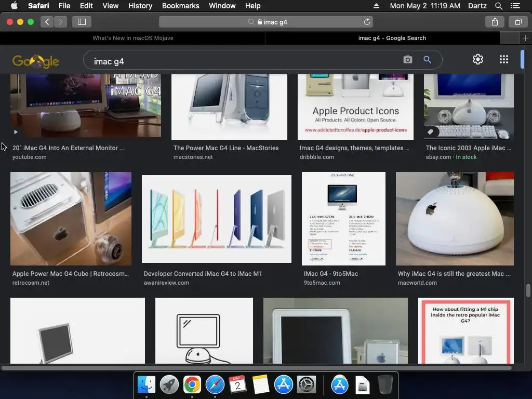Click the line-drawing iMac G4 sketch thumbnail

point(204,331)
